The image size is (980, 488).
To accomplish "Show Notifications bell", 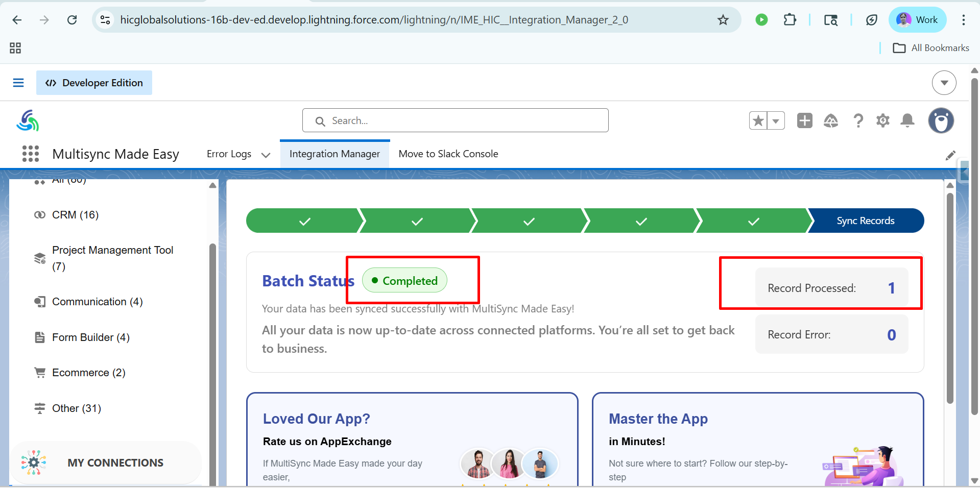I will pos(907,120).
